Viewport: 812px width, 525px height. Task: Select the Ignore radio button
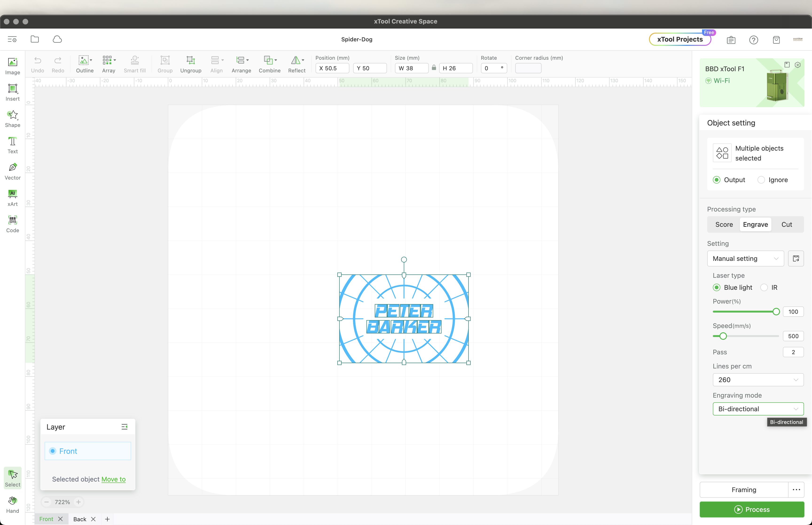click(761, 180)
